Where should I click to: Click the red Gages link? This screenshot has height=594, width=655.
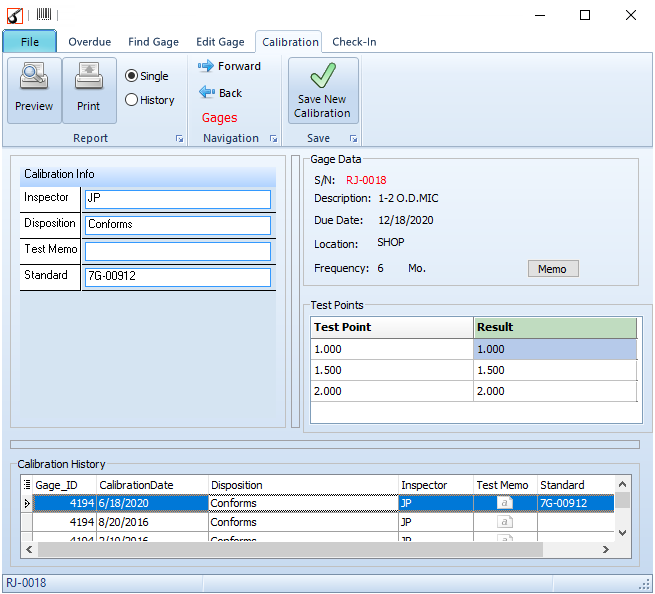pyautogui.click(x=220, y=118)
